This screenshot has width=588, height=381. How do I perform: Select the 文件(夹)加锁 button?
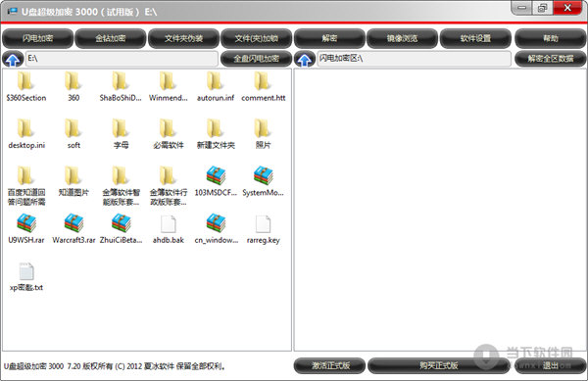coord(257,38)
